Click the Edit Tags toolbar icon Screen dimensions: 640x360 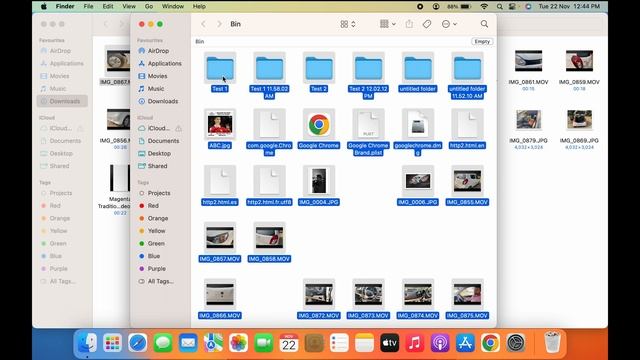pos(427,24)
